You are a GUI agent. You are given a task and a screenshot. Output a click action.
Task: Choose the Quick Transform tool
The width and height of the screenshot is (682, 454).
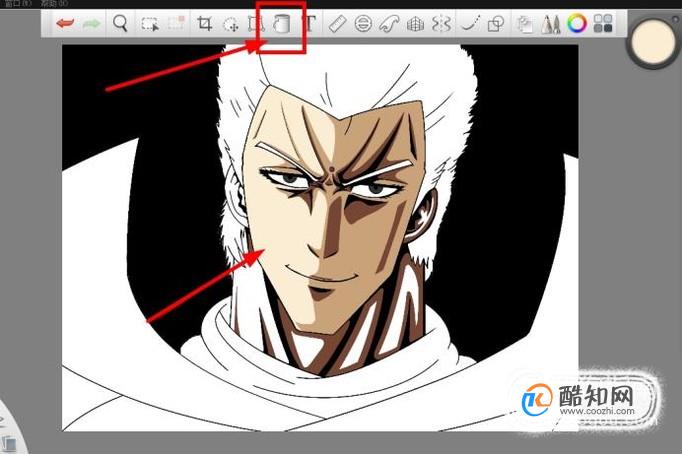(x=231, y=24)
